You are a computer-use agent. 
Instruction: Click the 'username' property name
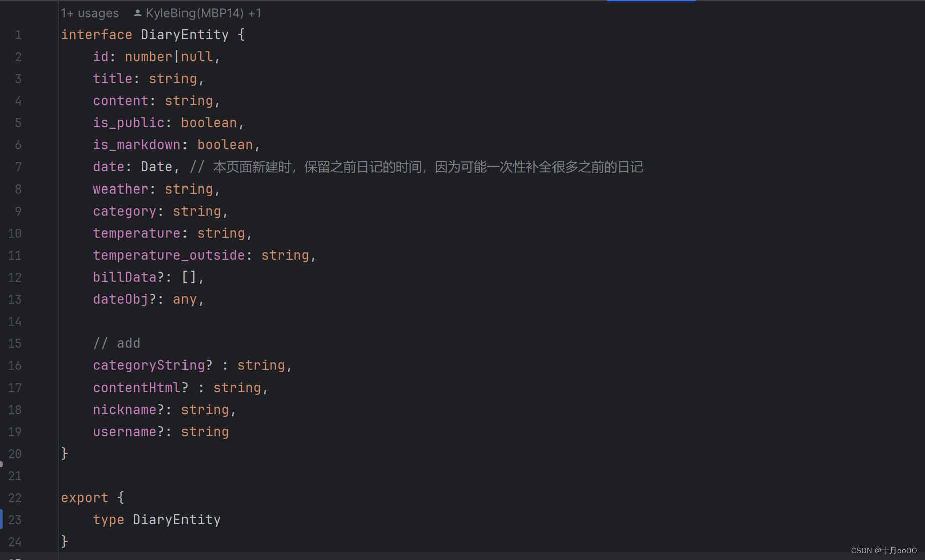[125, 432]
